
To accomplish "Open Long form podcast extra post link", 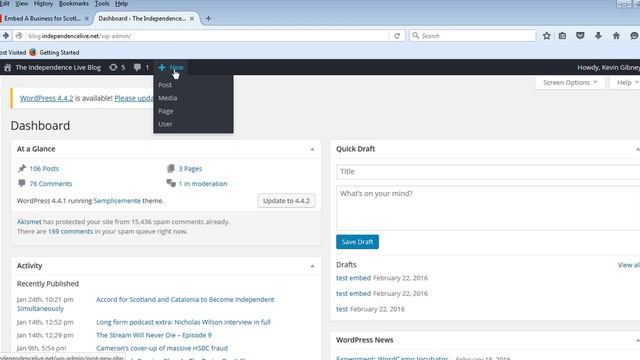I will (x=183, y=322).
